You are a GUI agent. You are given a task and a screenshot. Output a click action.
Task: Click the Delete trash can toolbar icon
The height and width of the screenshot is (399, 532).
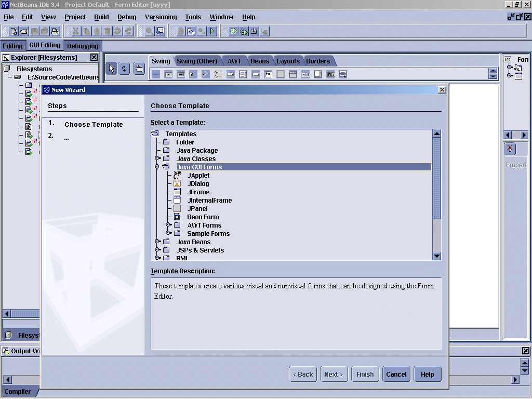[x=107, y=32]
